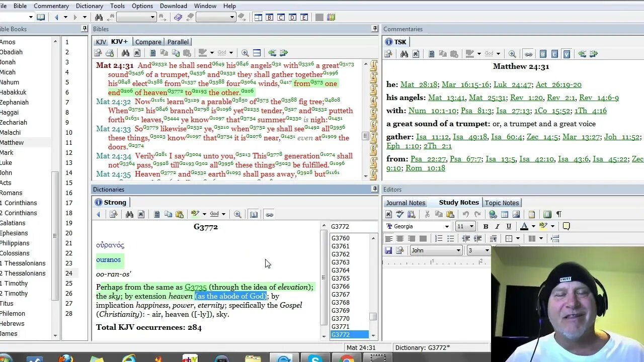Run spell check in the editor
644x362 pixels.
click(x=400, y=214)
